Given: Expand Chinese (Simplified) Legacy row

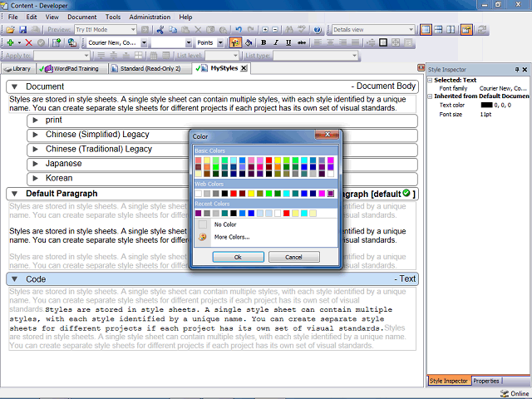Looking at the screenshot, I should [35, 135].
